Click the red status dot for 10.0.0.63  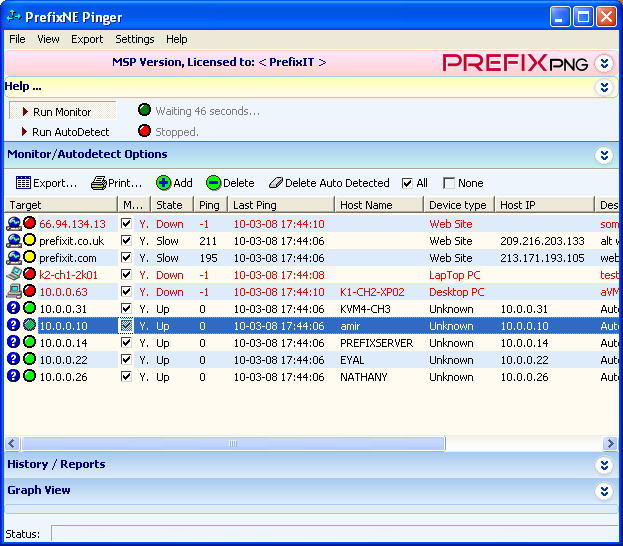click(x=29, y=291)
